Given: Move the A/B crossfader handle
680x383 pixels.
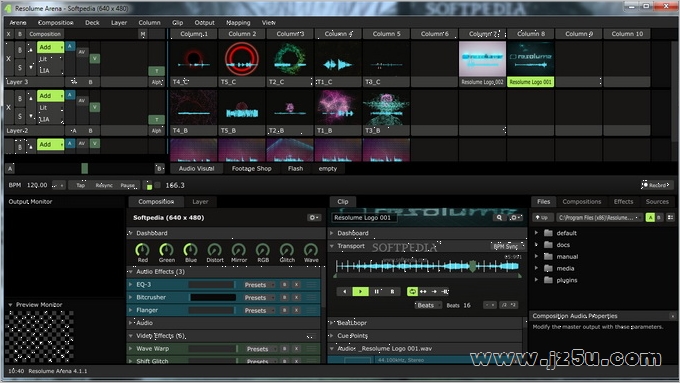Looking at the screenshot, I should (x=85, y=168).
